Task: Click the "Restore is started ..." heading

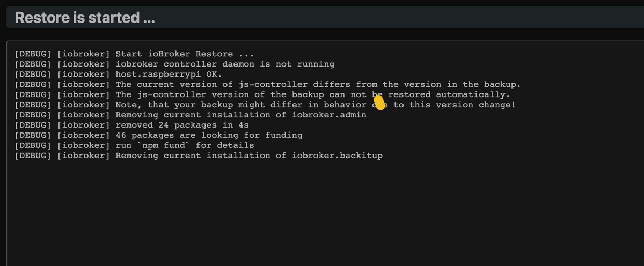Action: pyautogui.click(x=85, y=18)
